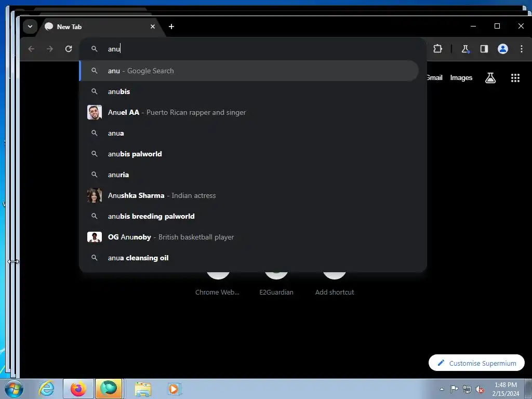Open the Windows Start menu
The image size is (532, 399).
(x=14, y=389)
